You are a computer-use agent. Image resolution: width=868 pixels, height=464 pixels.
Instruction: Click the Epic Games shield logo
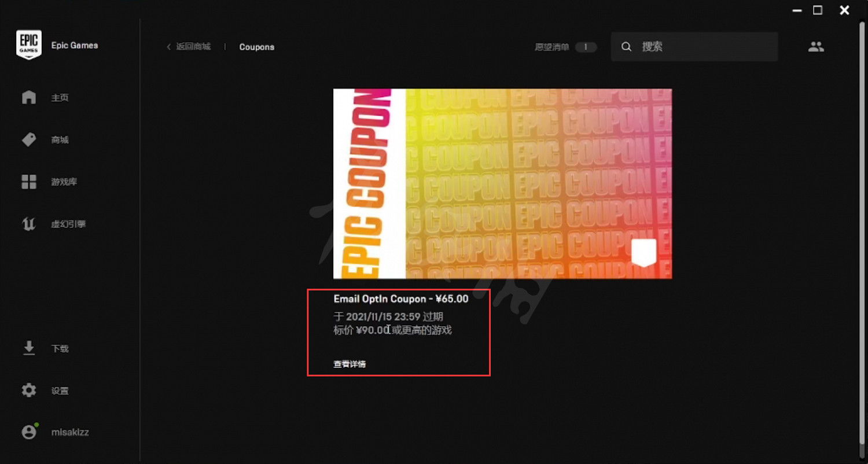click(28, 45)
